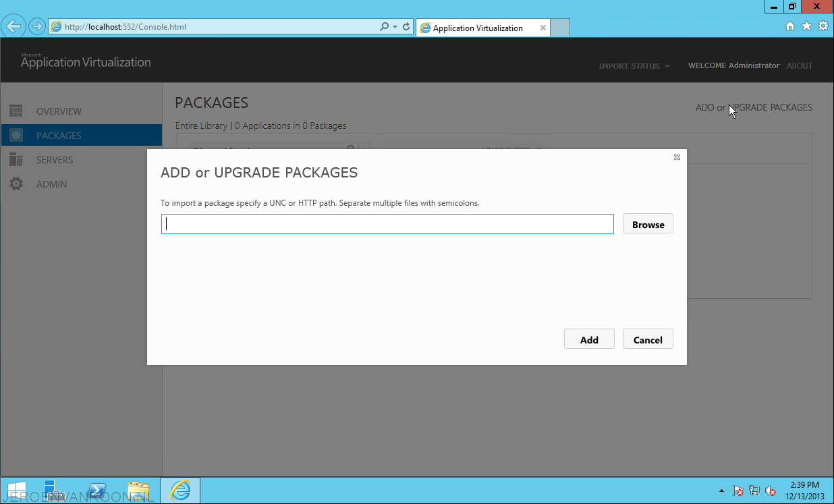Screen dimensions: 834x504
Task: Click the Add button in dialog
Action: pyautogui.click(x=589, y=339)
